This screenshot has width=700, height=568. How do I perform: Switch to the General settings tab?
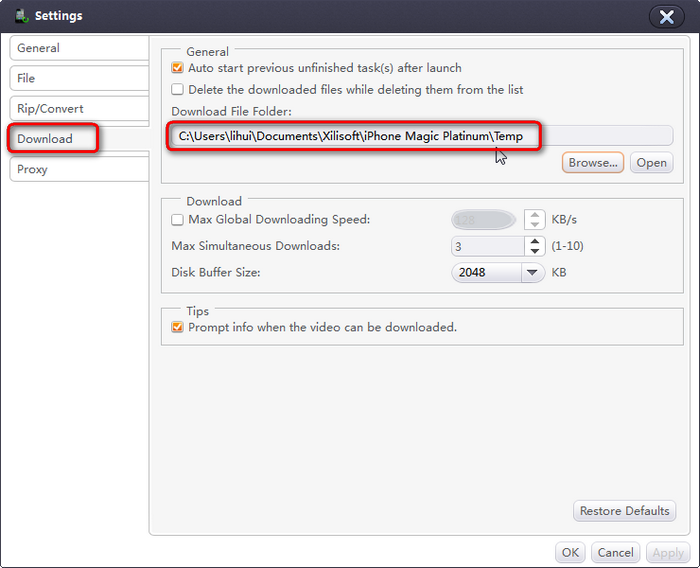click(78, 48)
